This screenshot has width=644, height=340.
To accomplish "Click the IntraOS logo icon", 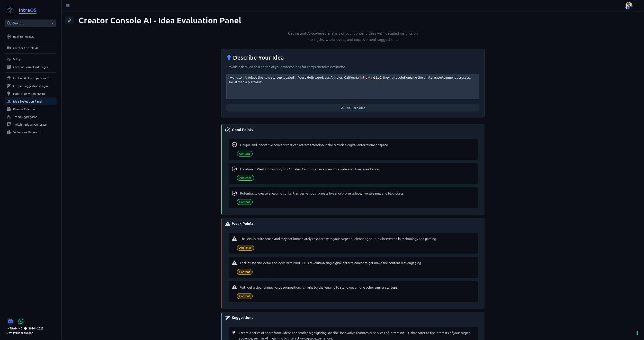I will coord(10,10).
